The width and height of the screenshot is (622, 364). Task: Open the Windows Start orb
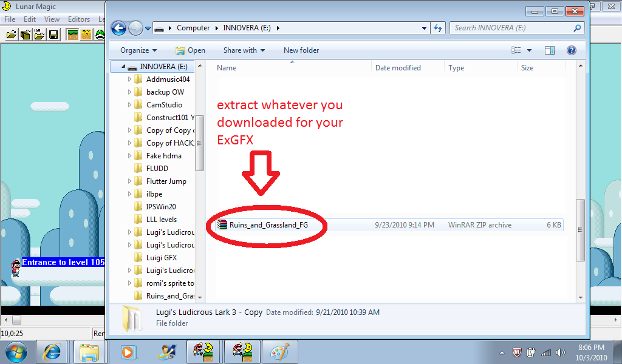point(16,352)
